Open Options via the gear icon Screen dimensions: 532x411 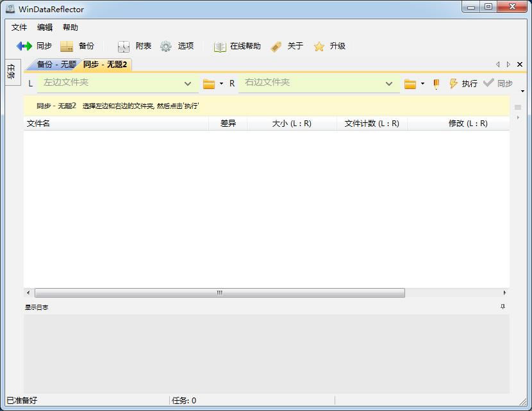(x=166, y=47)
